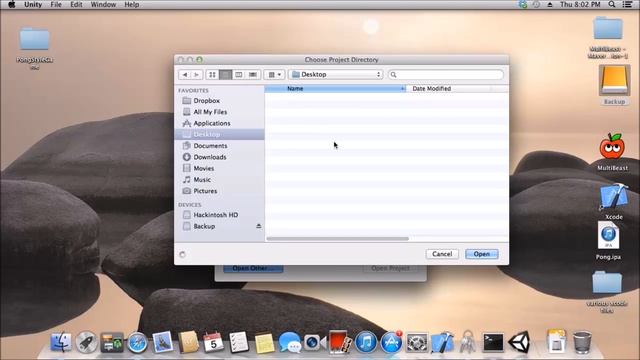Viewport: 640px width, 360px height.
Task: Select the Pong.ipa file on desktop
Action: click(608, 240)
